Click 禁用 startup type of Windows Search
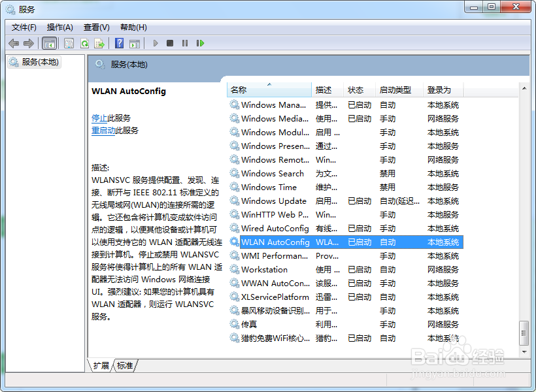The height and width of the screenshot is (392, 536). click(388, 174)
